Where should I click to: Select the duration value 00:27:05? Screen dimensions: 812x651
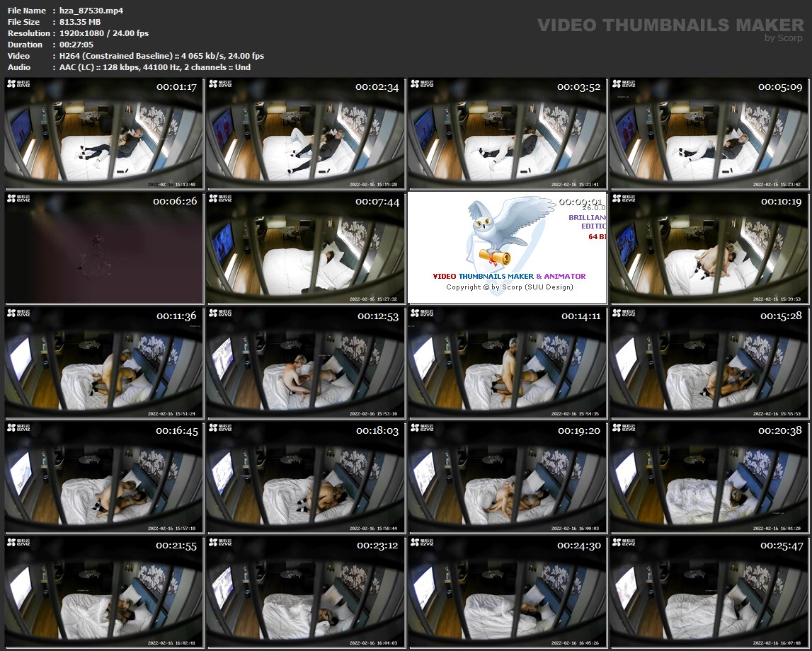76,45
